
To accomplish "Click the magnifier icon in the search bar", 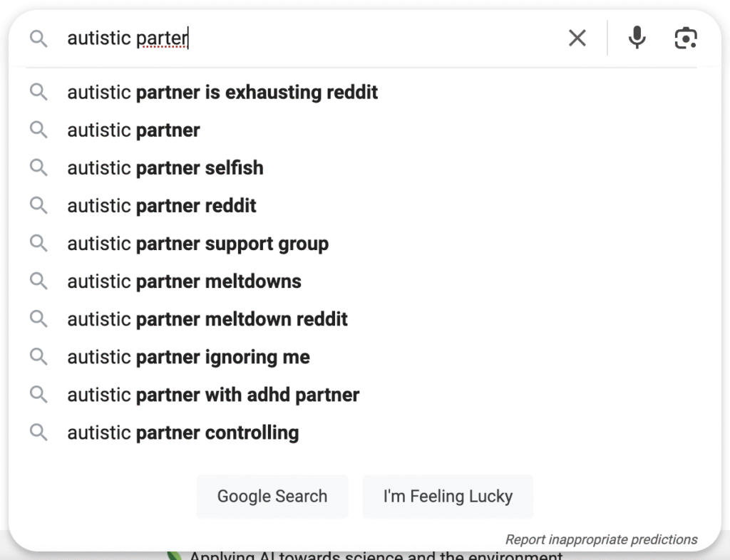I will pyautogui.click(x=38, y=38).
